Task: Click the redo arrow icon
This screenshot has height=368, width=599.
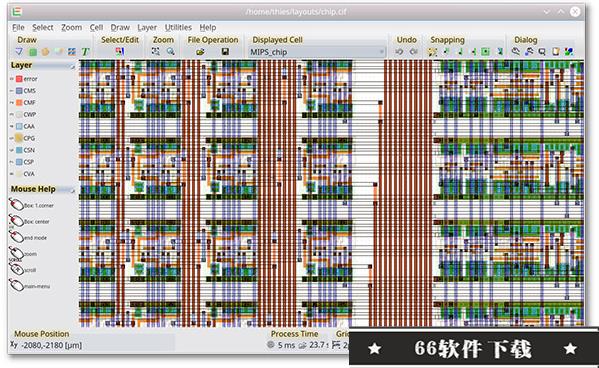Action: coord(413,52)
